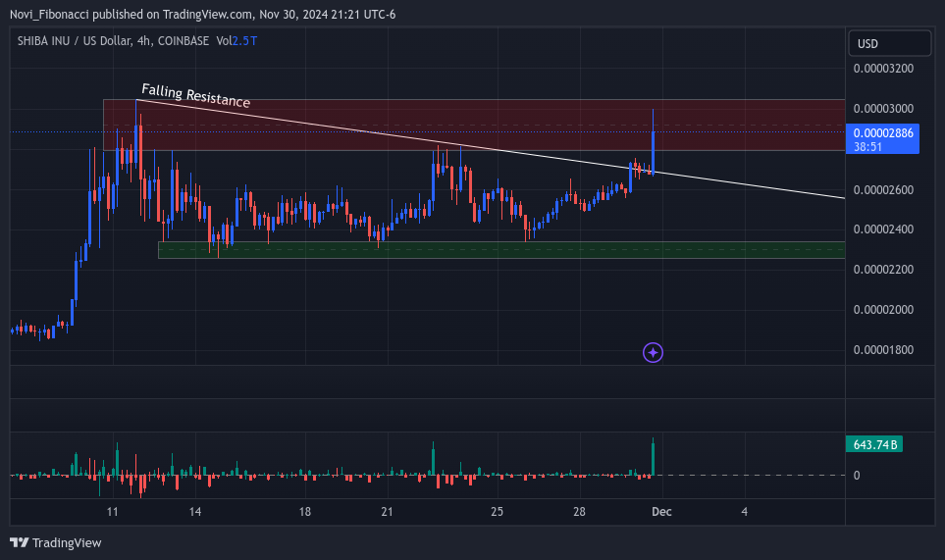945x560 pixels.
Task: Click the 0.00002400 price axis label
Action: (883, 229)
